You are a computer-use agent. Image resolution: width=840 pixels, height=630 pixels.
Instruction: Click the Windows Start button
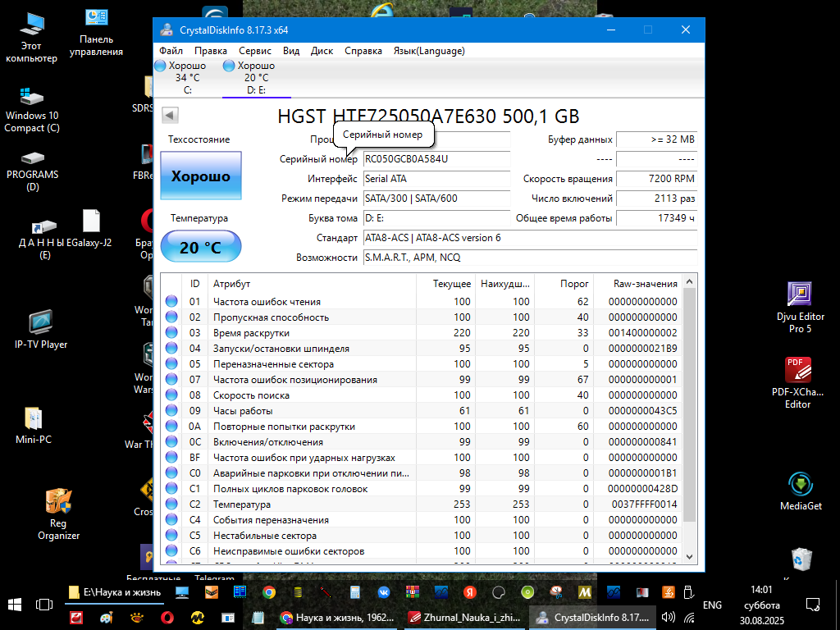[x=15, y=605]
